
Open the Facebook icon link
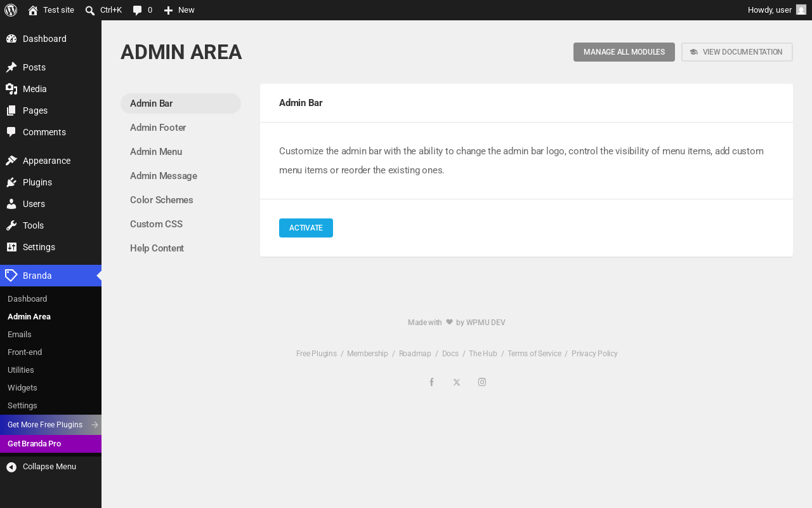[x=431, y=382]
